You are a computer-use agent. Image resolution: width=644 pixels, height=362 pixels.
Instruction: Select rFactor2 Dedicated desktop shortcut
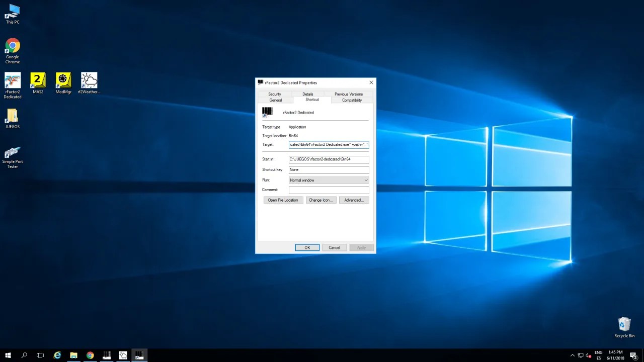click(13, 86)
